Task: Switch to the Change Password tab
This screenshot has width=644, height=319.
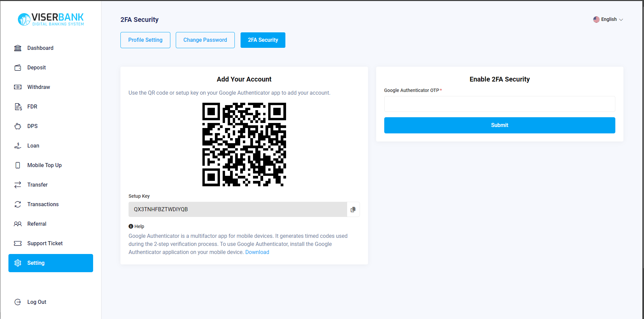Action: 205,40
